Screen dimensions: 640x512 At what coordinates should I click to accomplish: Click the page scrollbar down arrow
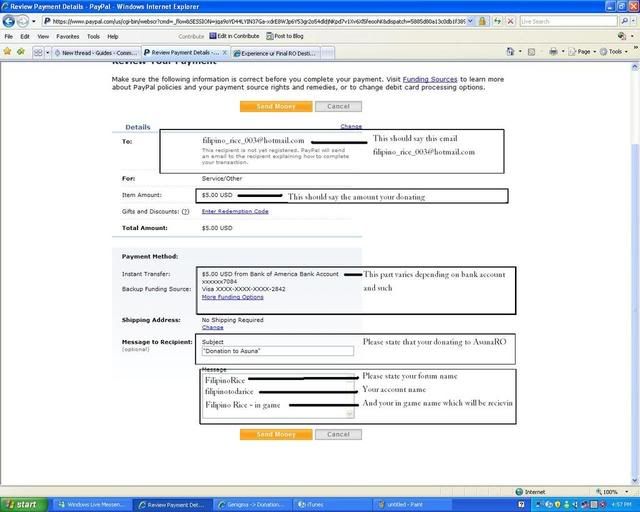click(635, 480)
